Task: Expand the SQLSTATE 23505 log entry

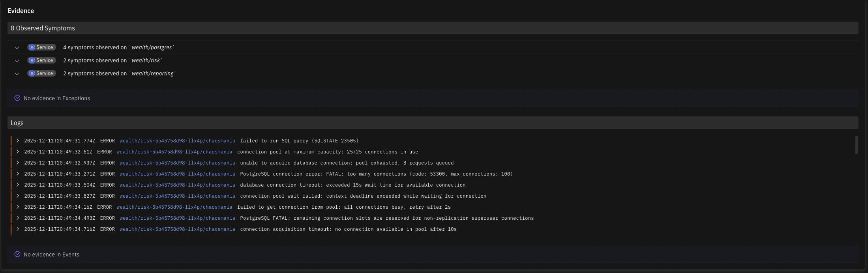Action: (x=18, y=141)
